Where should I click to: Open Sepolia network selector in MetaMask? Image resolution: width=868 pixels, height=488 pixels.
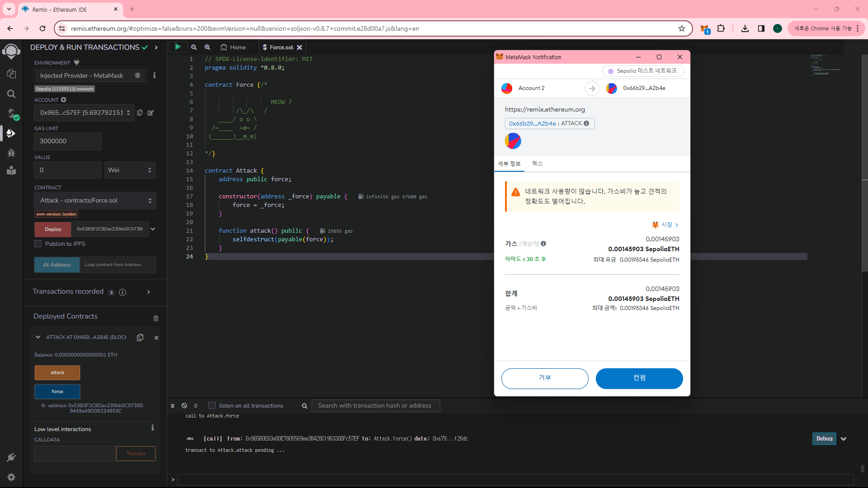pyautogui.click(x=643, y=71)
